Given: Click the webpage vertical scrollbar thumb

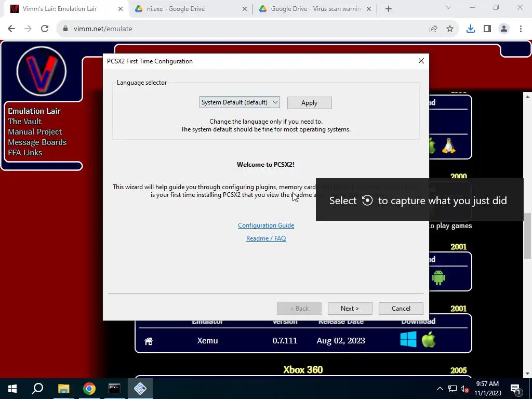Looking at the screenshot, I should [x=528, y=236].
